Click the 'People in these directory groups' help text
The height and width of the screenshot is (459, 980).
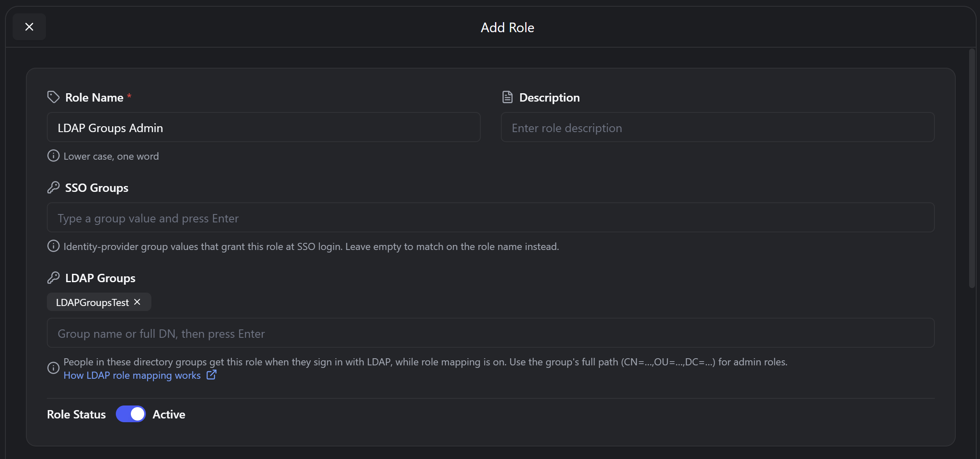tap(425, 362)
